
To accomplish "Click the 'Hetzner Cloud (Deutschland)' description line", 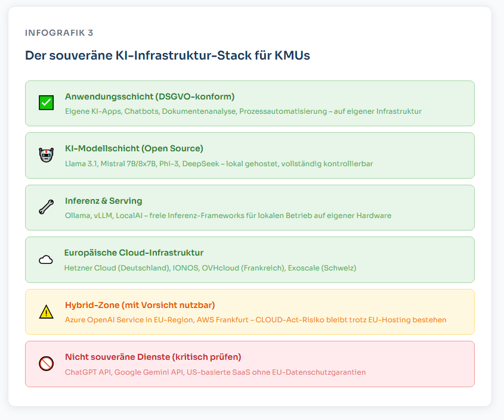I will [210, 268].
